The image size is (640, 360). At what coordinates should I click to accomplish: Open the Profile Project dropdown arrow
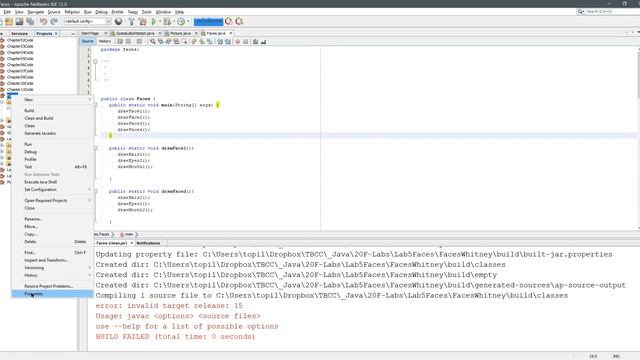188,21
